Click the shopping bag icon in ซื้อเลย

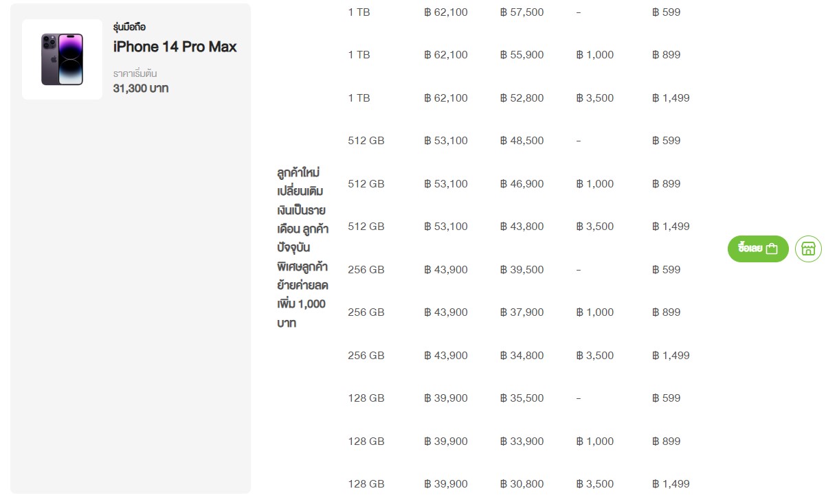(772, 249)
